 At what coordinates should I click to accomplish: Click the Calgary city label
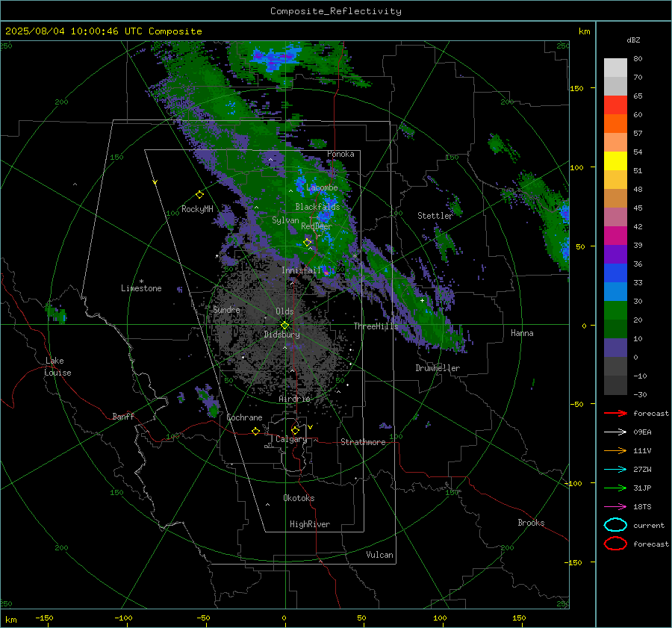291,439
